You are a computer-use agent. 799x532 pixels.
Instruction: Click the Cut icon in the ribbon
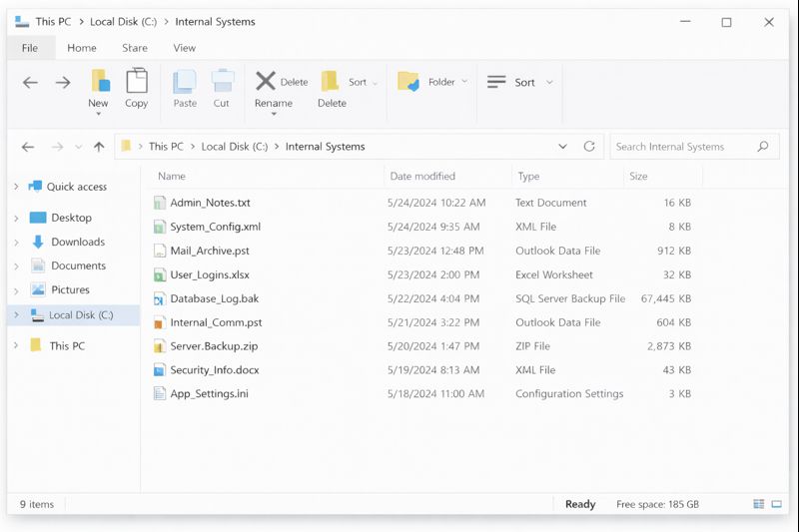[x=222, y=82]
